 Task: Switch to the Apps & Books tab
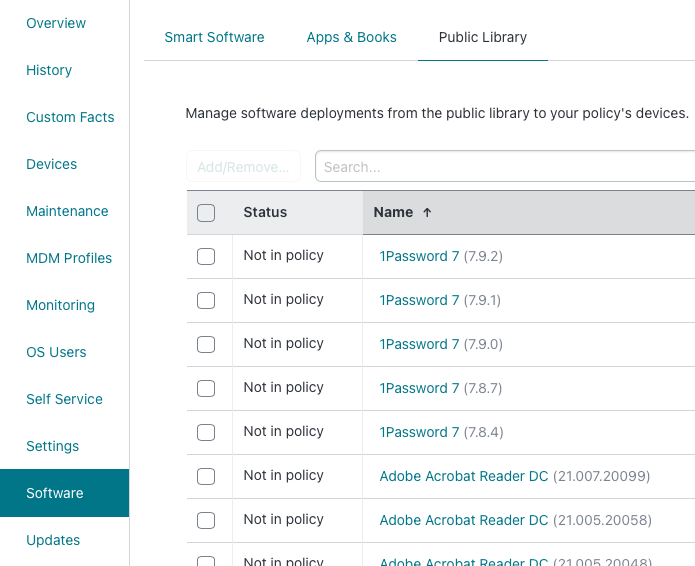click(351, 37)
